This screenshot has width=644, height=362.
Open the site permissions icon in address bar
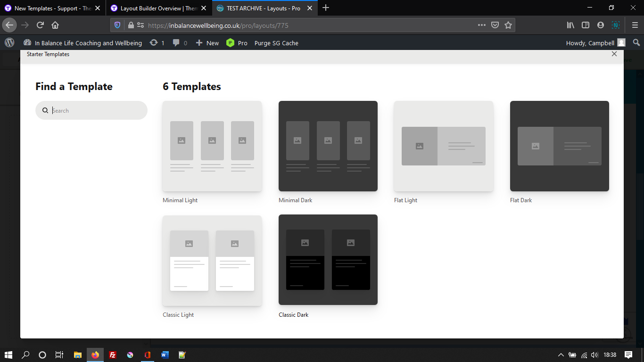140,25
